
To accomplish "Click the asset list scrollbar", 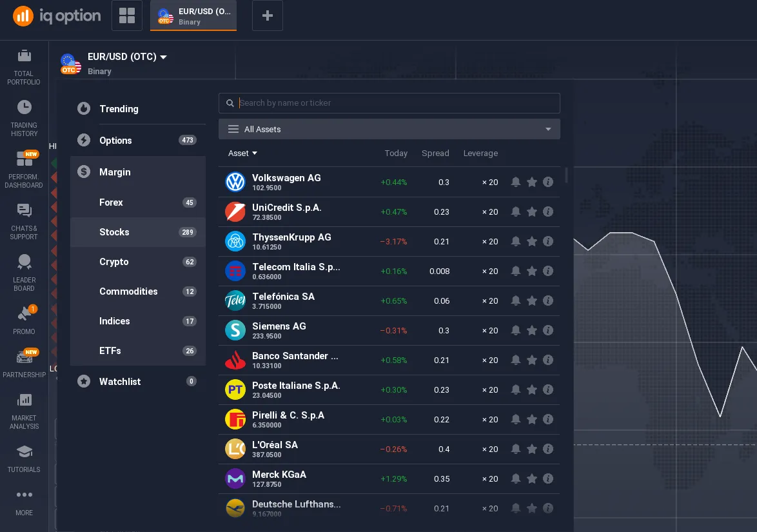I will tap(566, 175).
